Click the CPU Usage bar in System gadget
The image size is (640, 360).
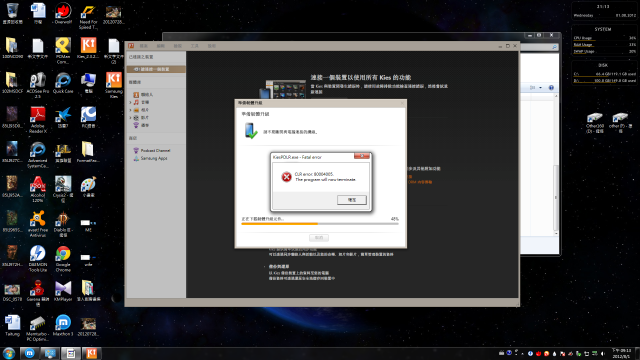604,40
